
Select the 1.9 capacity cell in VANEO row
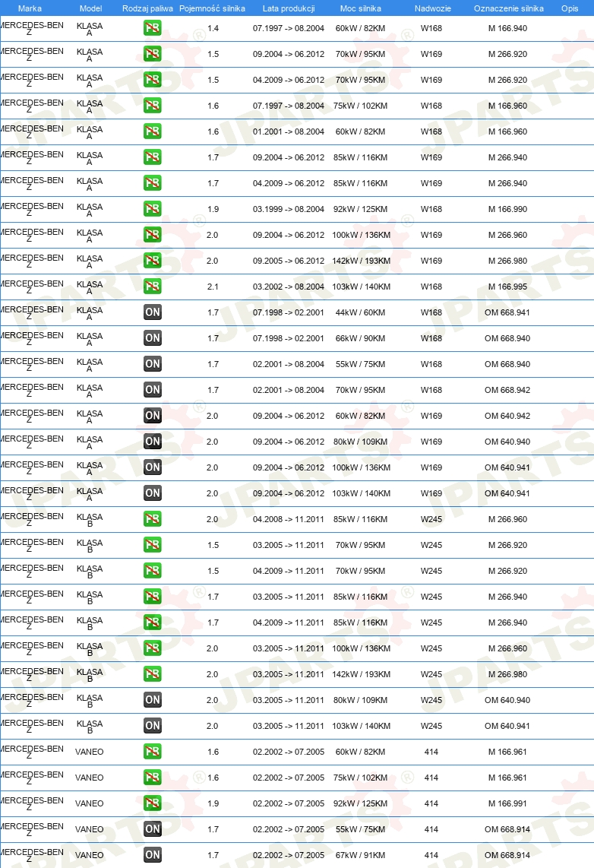click(213, 803)
